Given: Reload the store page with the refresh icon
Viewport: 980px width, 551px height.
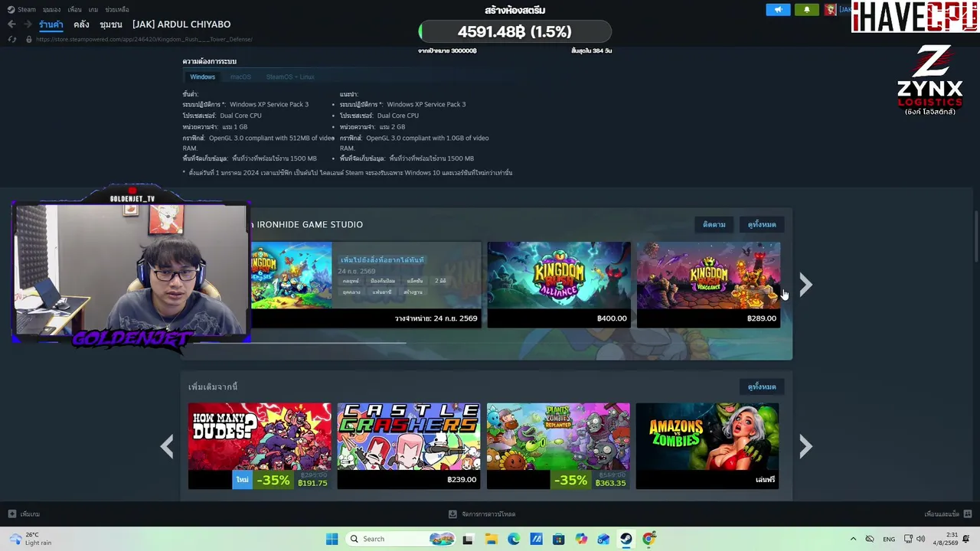Looking at the screenshot, I should click(11, 39).
